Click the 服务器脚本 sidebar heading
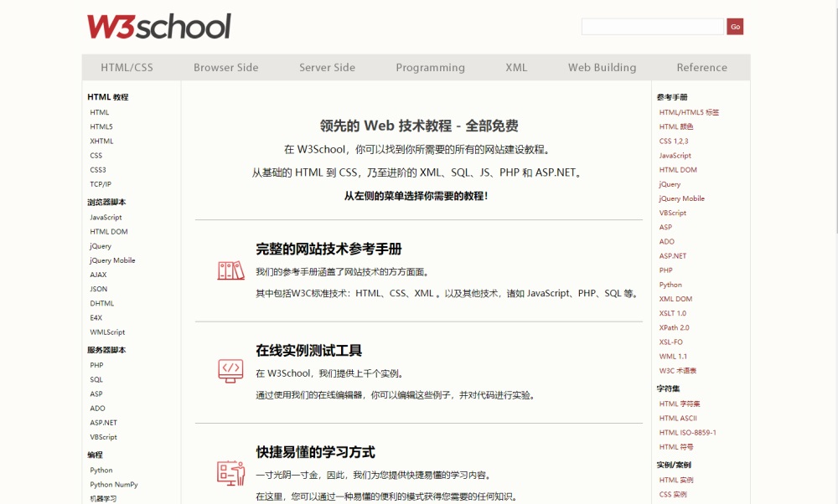 106,350
